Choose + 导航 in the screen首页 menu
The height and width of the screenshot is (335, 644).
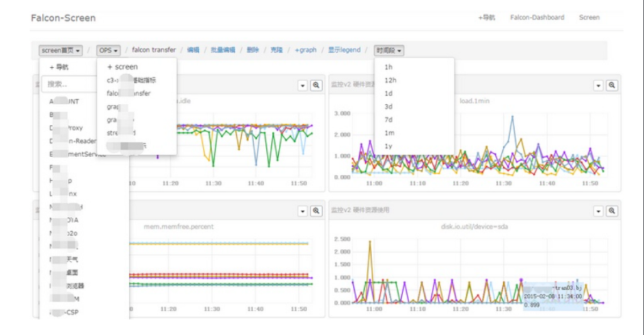(59, 67)
